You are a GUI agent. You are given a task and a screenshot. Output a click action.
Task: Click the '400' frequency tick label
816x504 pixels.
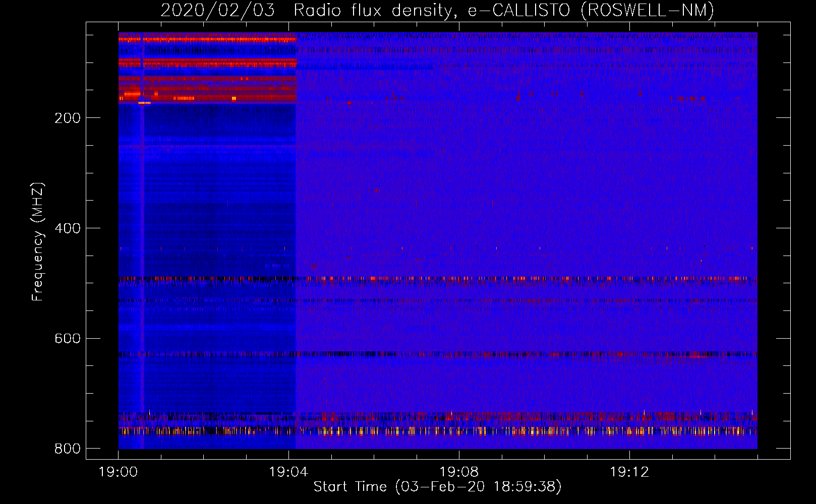68,228
